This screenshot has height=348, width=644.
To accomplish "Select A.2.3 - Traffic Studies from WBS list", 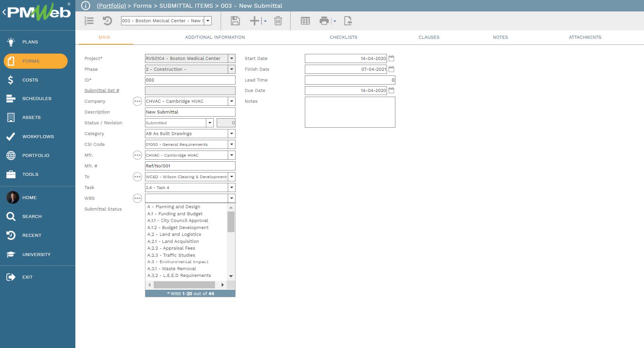I will [171, 255].
